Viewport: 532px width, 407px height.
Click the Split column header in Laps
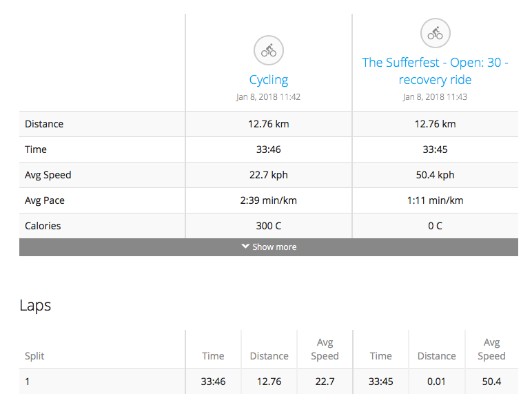click(x=34, y=356)
